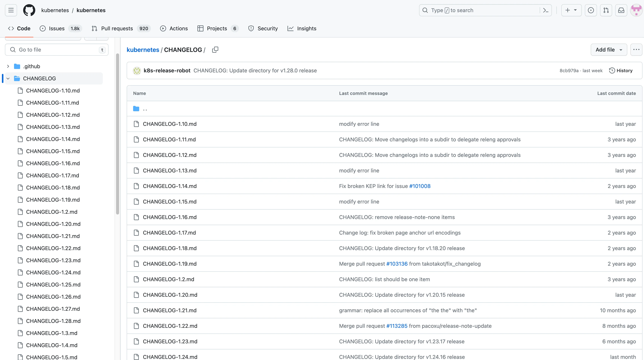Click the file tree scrollbar
The width and height of the screenshot is (644, 360).
pos(118,134)
